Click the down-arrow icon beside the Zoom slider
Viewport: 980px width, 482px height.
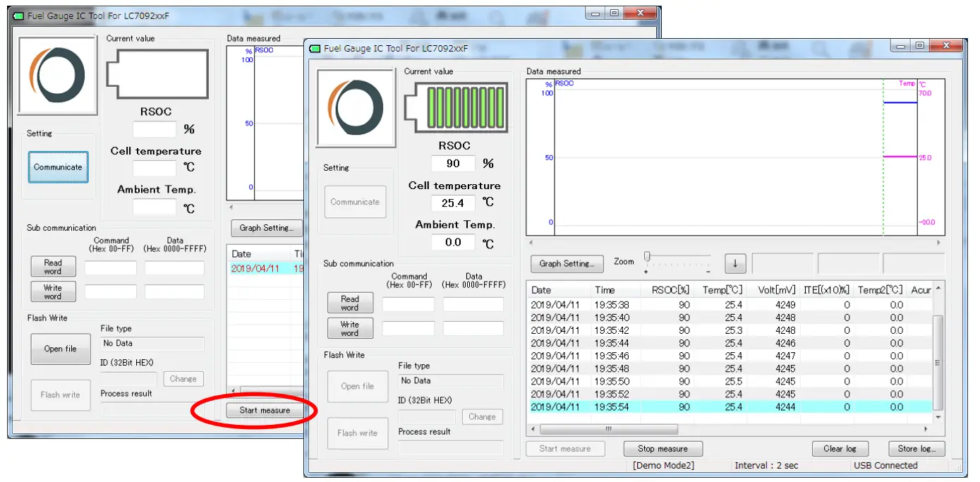[734, 263]
